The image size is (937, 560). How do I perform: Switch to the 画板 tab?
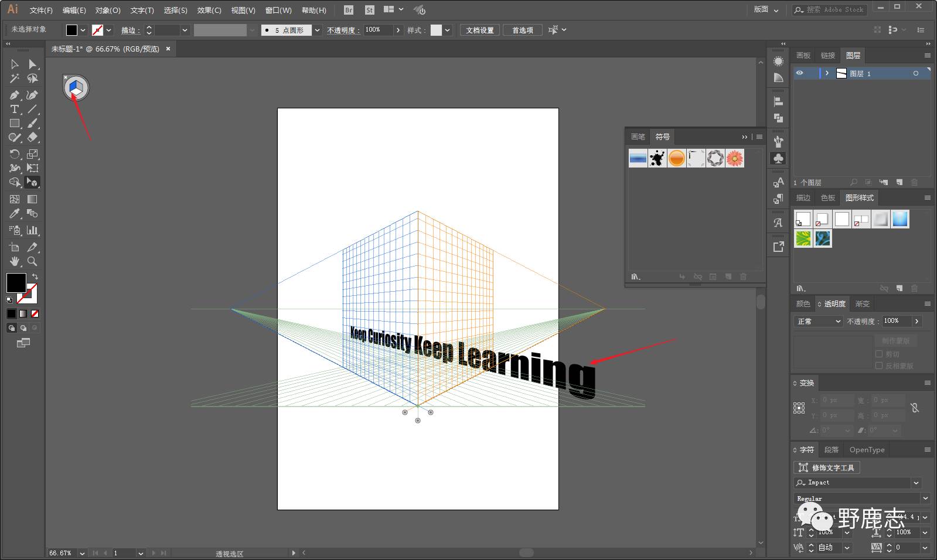[x=803, y=55]
